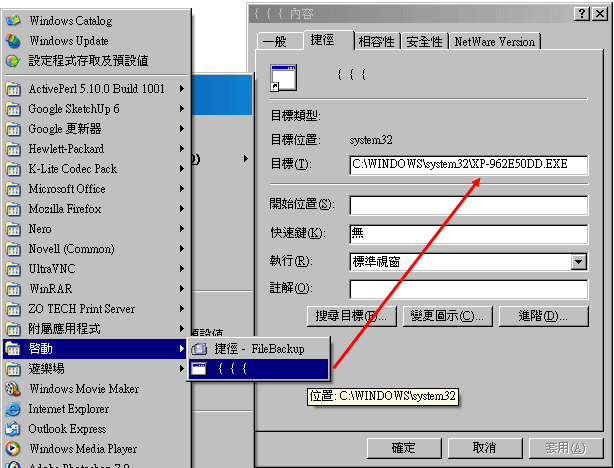Click the Google 更新器 label
614x468 pixels.
click(65, 129)
